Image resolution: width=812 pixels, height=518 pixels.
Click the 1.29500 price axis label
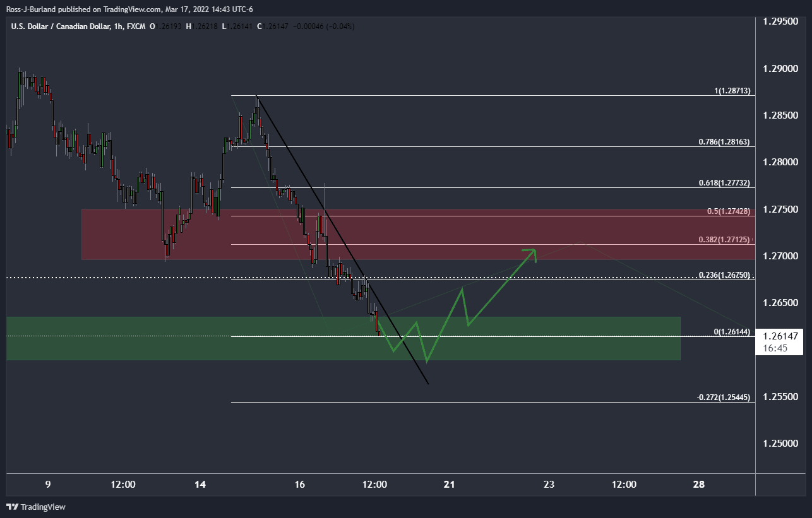tap(782, 21)
